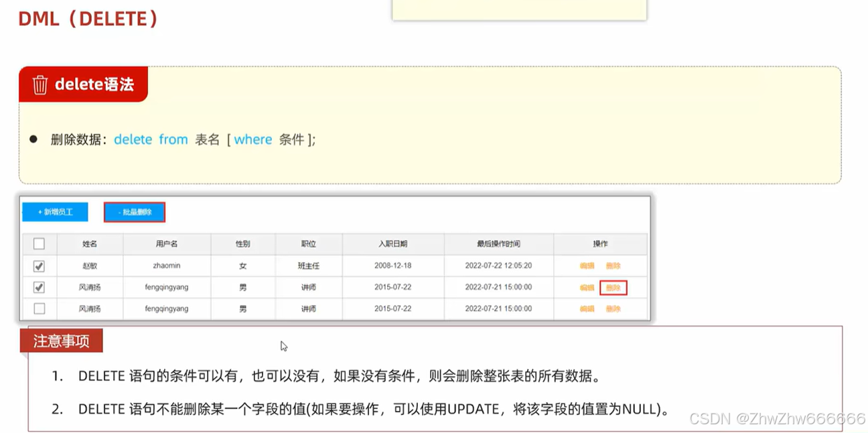The width and height of the screenshot is (868, 433).
Task: Click the plus icon on 新增员工 button
Action: coord(42,211)
